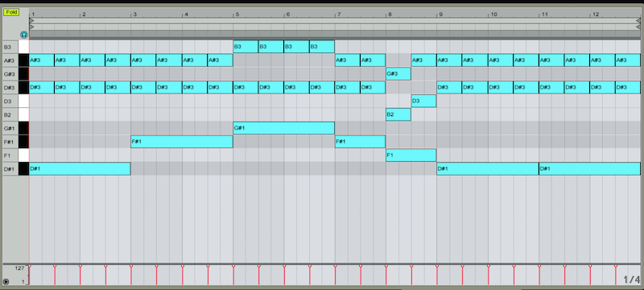Click bar 11 on the beat ruler
Screen dimensions: 644x290
[545, 14]
